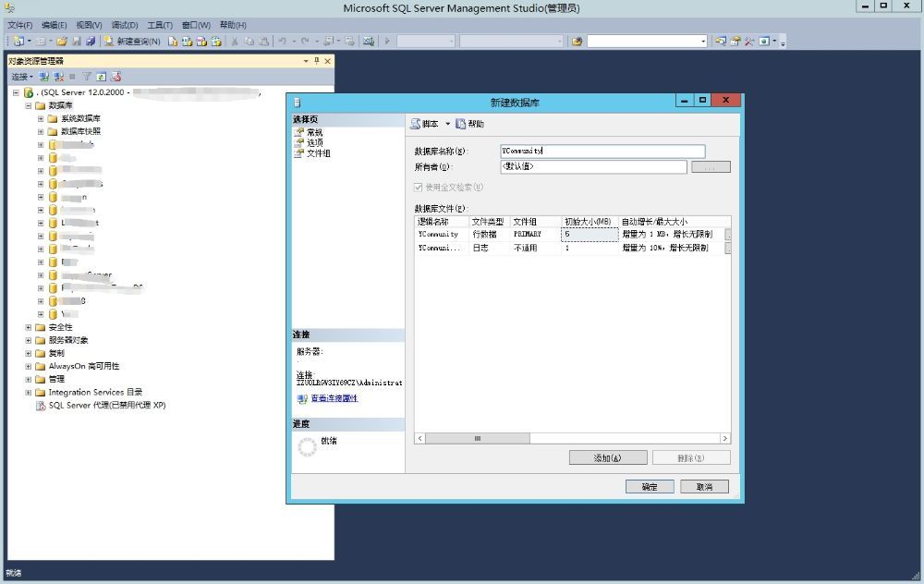Open the Solution Explorer toolbar icon
The image size is (924, 584).
pos(721,42)
